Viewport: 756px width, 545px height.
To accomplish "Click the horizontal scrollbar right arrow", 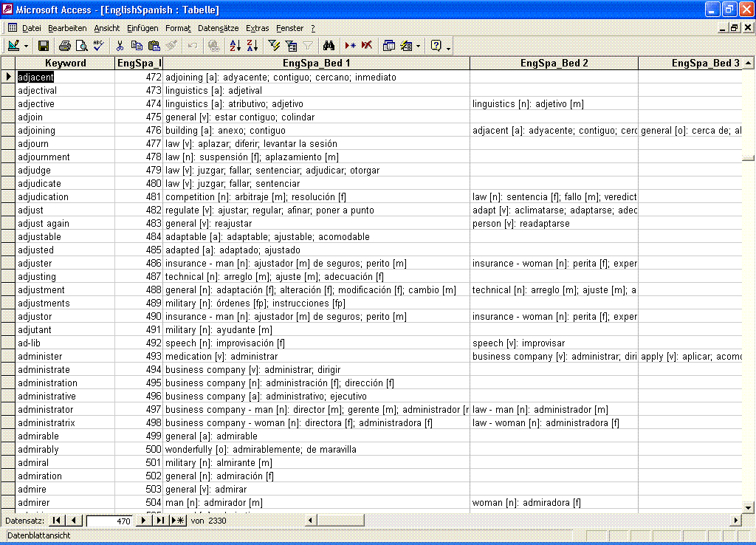I will point(735,521).
